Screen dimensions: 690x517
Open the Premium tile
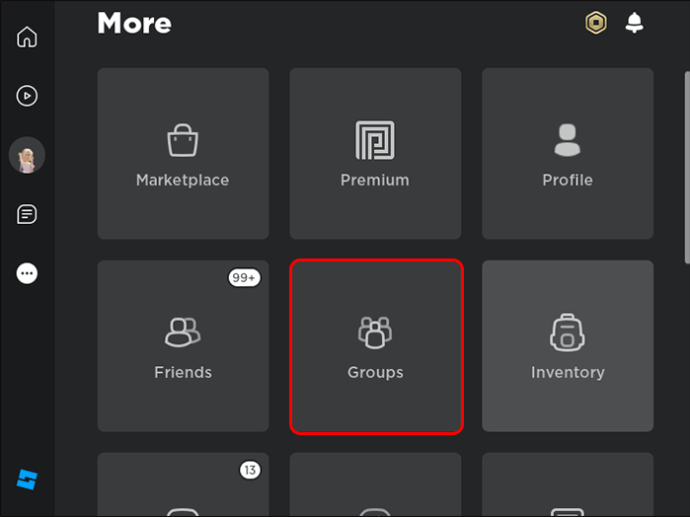coord(375,154)
